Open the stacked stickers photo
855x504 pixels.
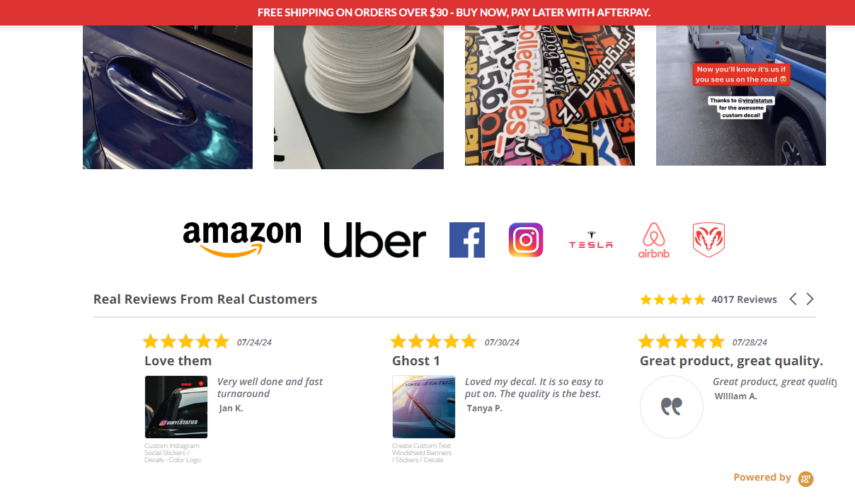click(x=359, y=97)
